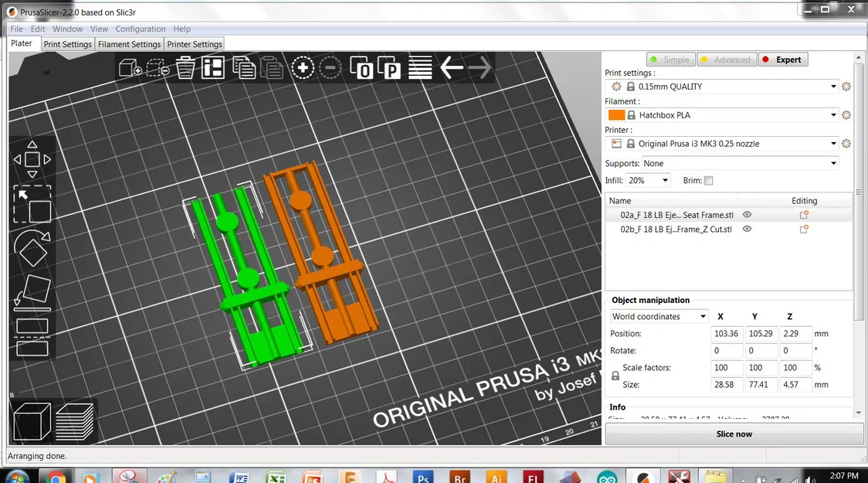The image size is (868, 483).
Task: Open the Hatchbox PLA filament dropdown
Action: coord(723,114)
